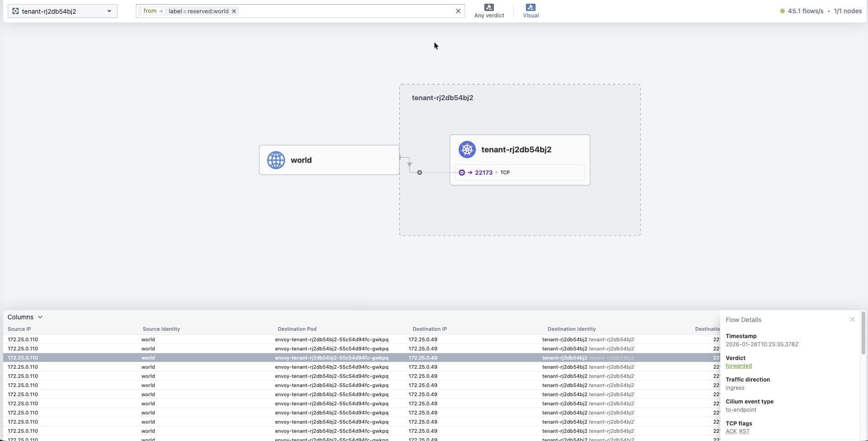Open the forwarded verdict link
The image size is (868, 441).
(x=738, y=366)
